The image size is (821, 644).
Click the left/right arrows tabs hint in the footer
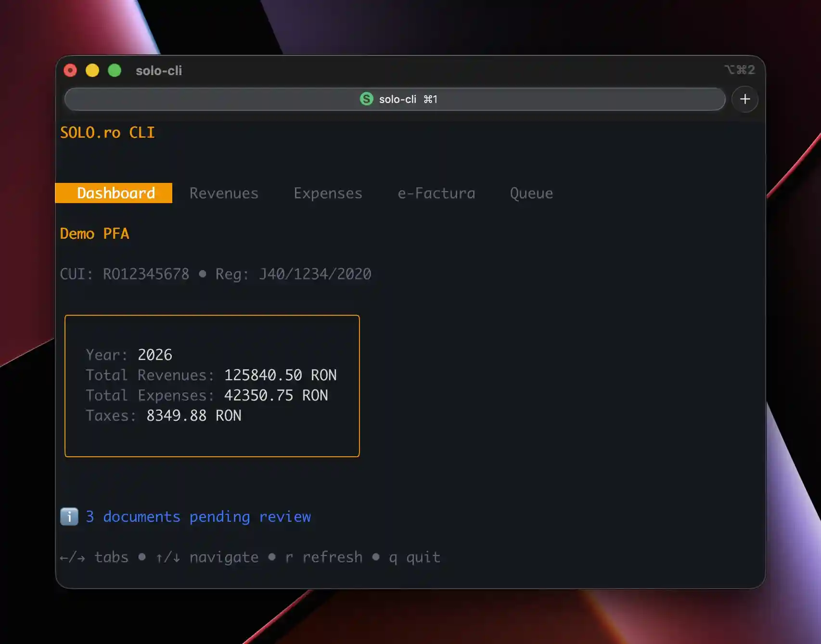click(94, 557)
